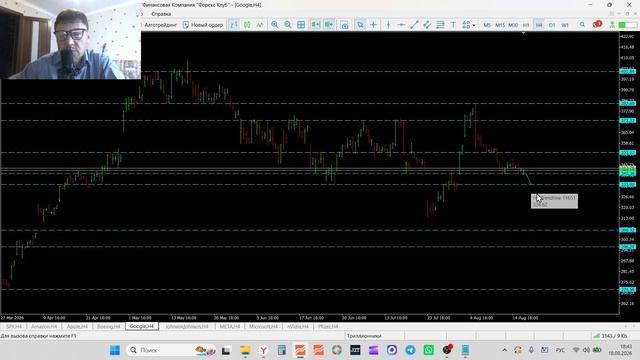The height and width of the screenshot is (360, 640).
Task: Click the Триллионники profile status field
Action: click(374, 336)
